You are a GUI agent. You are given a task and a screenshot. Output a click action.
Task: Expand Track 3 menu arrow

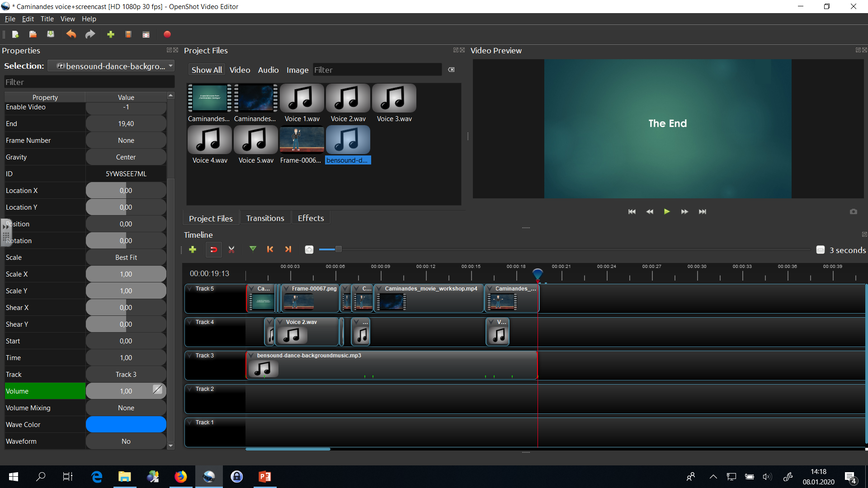190,356
